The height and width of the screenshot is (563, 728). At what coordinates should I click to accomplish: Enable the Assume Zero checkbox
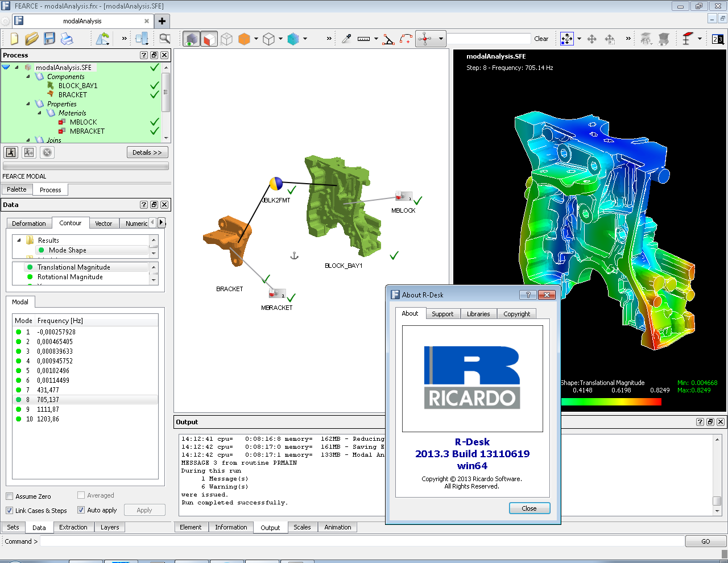(10, 496)
